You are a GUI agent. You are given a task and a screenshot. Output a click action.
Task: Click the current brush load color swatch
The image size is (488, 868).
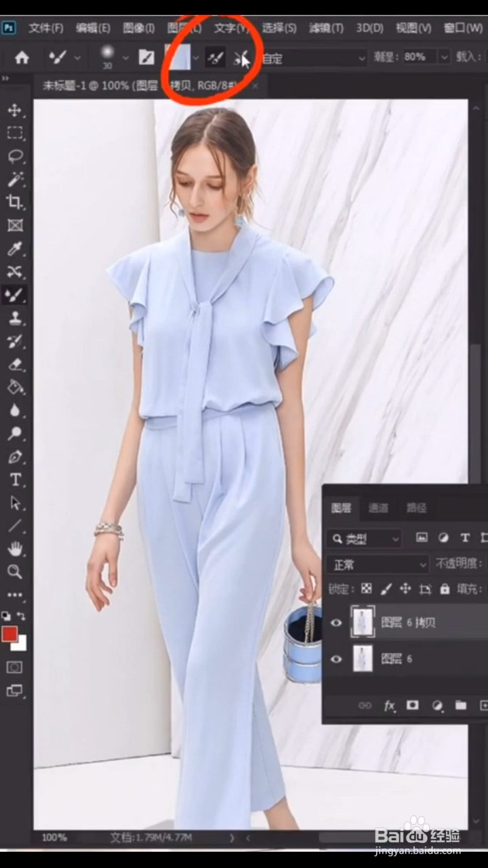click(178, 58)
